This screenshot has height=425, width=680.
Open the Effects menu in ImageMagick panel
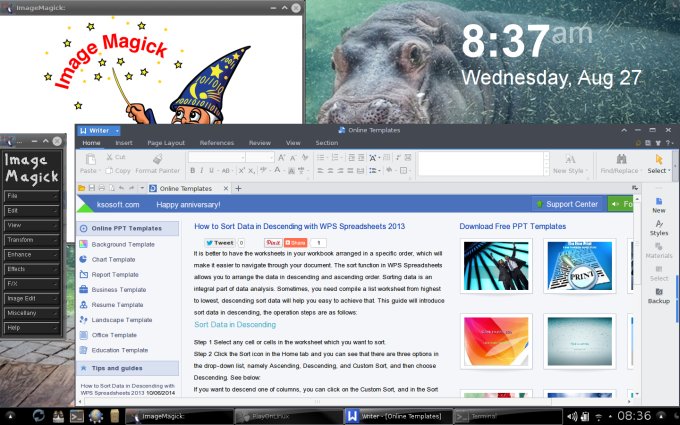pyautogui.click(x=31, y=269)
